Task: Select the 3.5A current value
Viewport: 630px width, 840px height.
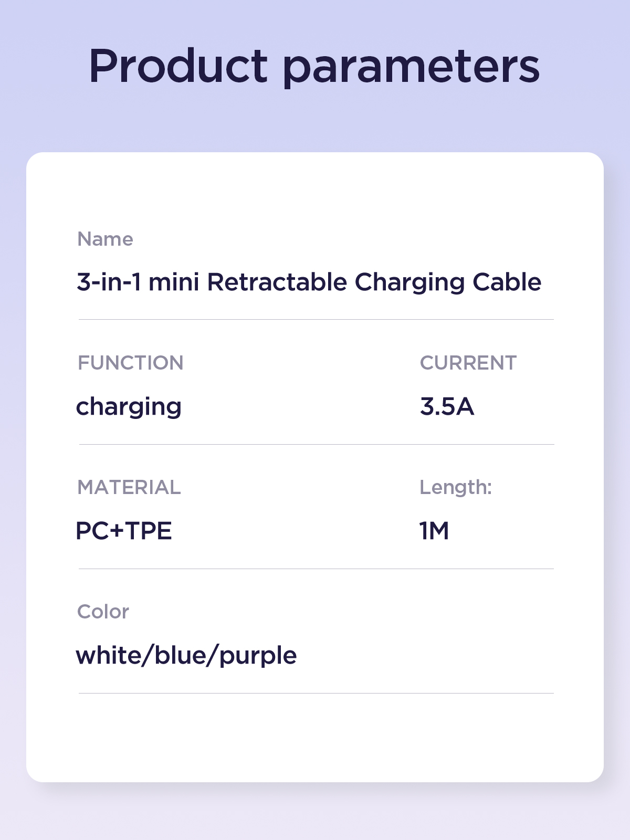Action: point(447,406)
